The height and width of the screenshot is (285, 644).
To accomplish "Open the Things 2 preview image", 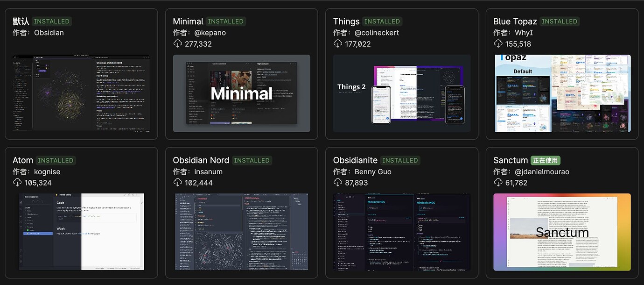I will point(402,93).
